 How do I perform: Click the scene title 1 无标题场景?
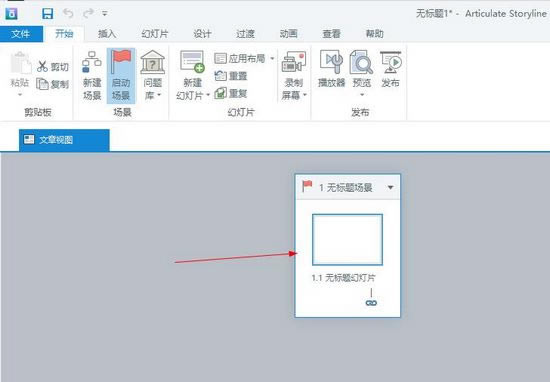(x=346, y=188)
